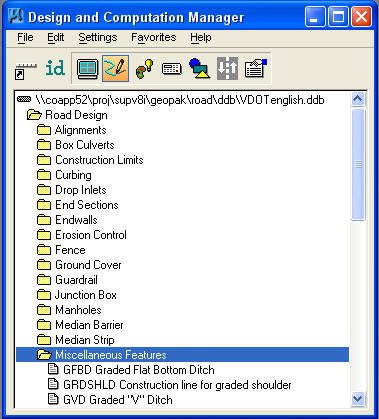This screenshot has height=419, width=379.
Task: Click the vertical scrollbar thumb
Action: [x=358, y=164]
